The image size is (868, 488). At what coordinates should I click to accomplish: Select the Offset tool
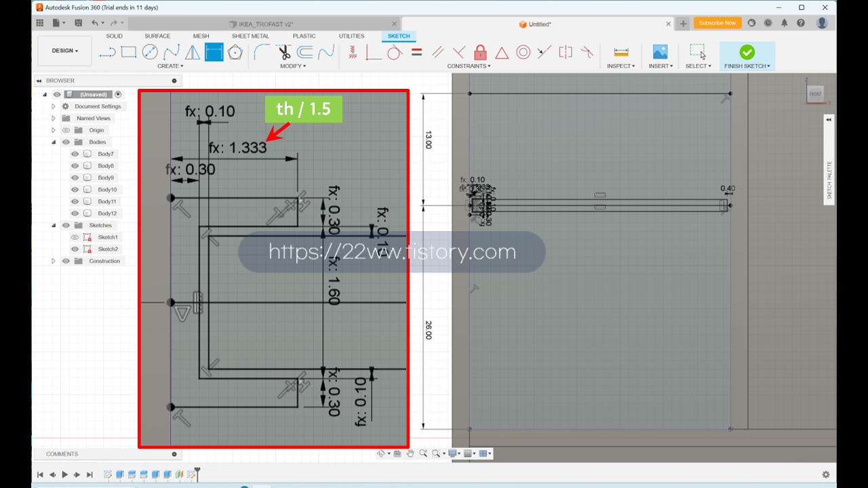click(x=305, y=52)
